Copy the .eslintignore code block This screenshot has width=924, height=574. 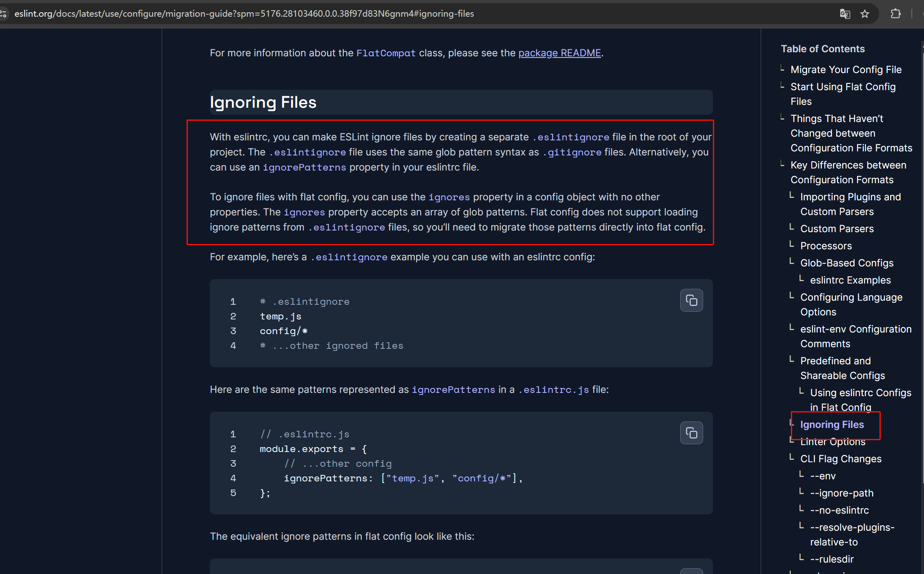point(691,301)
